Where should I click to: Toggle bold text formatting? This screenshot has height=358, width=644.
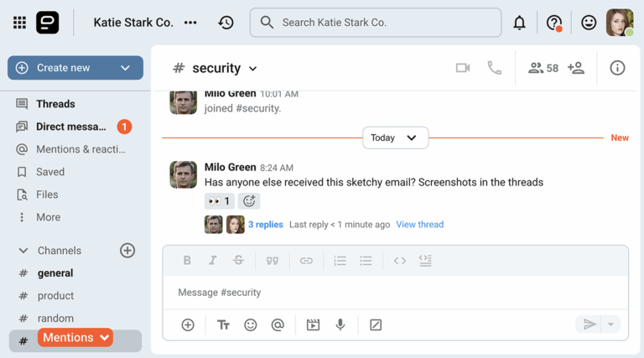point(187,261)
